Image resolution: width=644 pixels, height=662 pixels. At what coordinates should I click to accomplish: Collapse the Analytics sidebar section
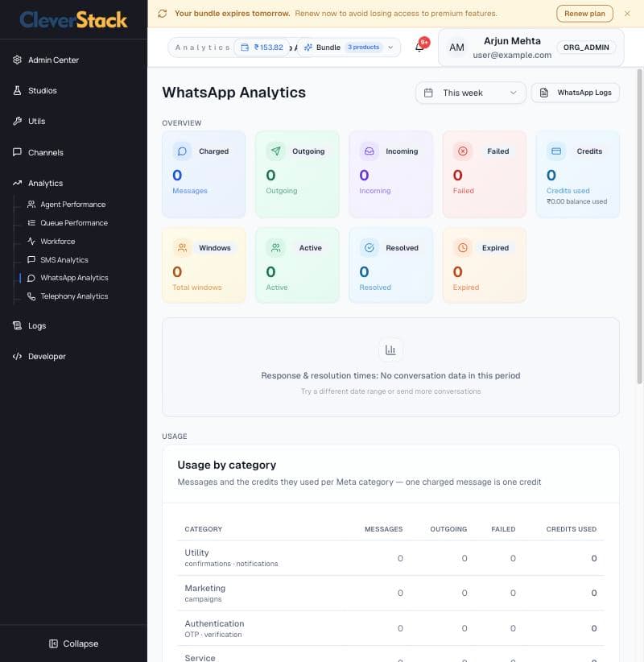click(x=45, y=184)
